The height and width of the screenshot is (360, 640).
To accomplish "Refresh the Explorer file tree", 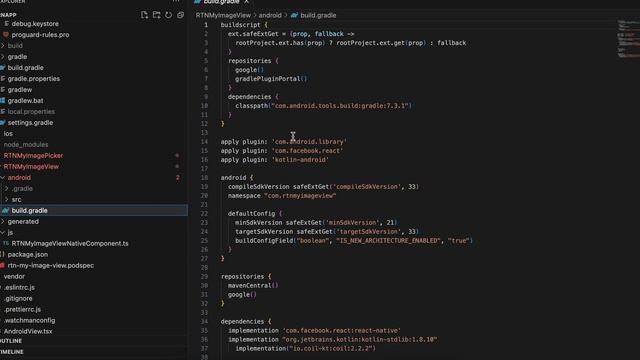I will [169, 15].
